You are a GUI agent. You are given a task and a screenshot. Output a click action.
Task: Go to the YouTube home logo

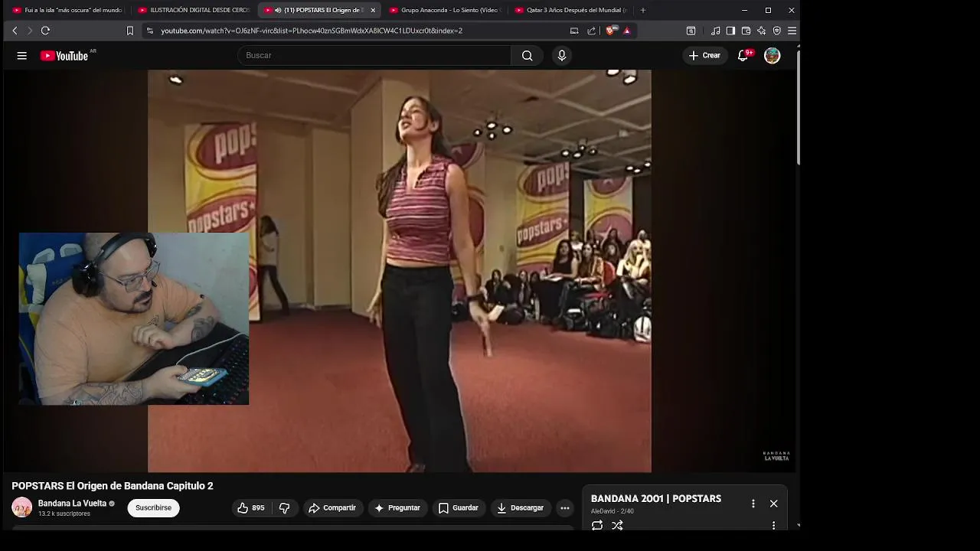[64, 55]
